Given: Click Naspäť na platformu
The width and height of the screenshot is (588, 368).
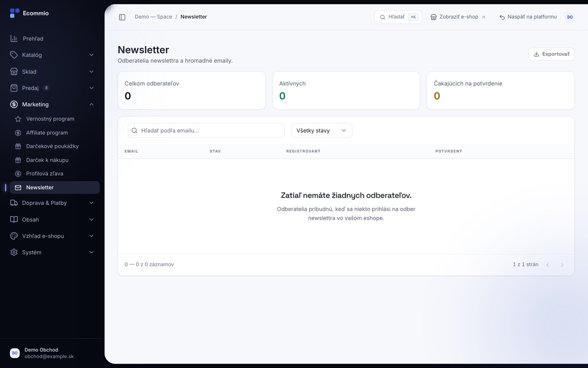Looking at the screenshot, I should click(528, 17).
